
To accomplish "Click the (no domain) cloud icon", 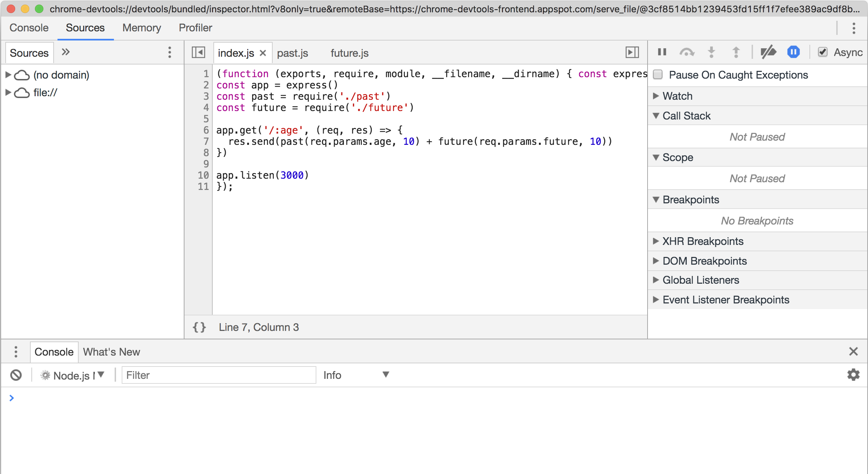I will click(22, 75).
